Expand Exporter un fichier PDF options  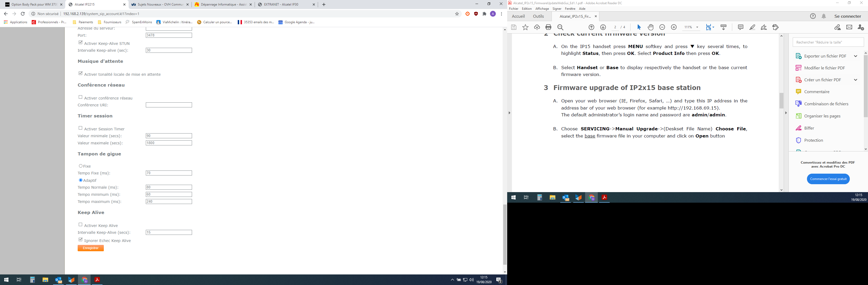(855, 56)
